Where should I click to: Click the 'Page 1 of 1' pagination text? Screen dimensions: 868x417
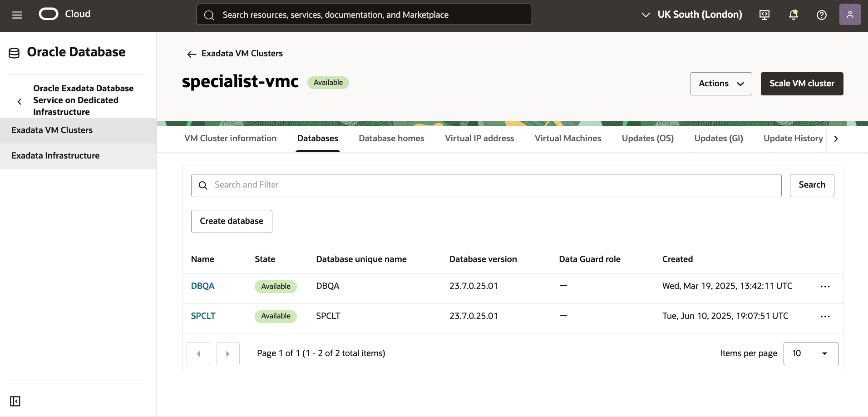[321, 353]
